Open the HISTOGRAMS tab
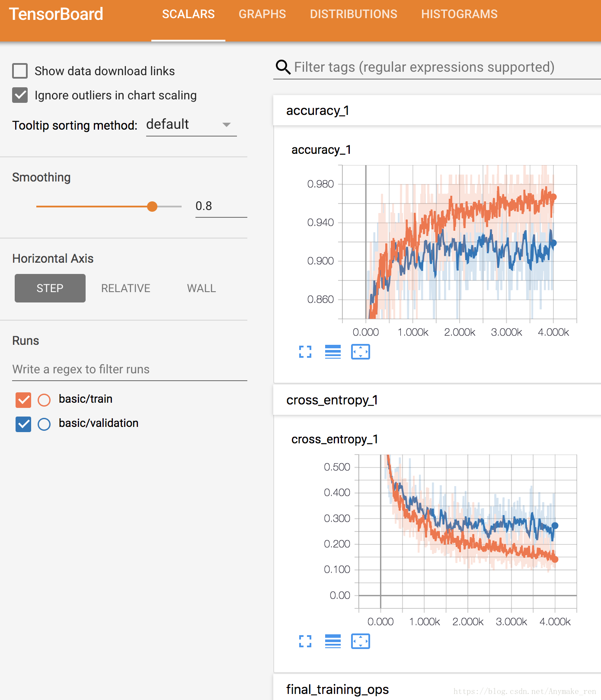The width and height of the screenshot is (601, 700). click(459, 14)
